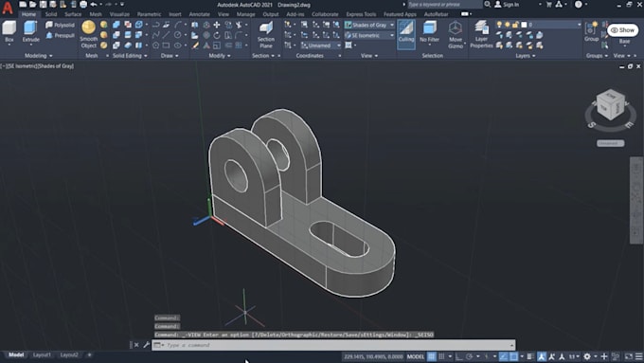The height and width of the screenshot is (363, 644).
Task: Click the No Filter selection icon
Action: [429, 32]
